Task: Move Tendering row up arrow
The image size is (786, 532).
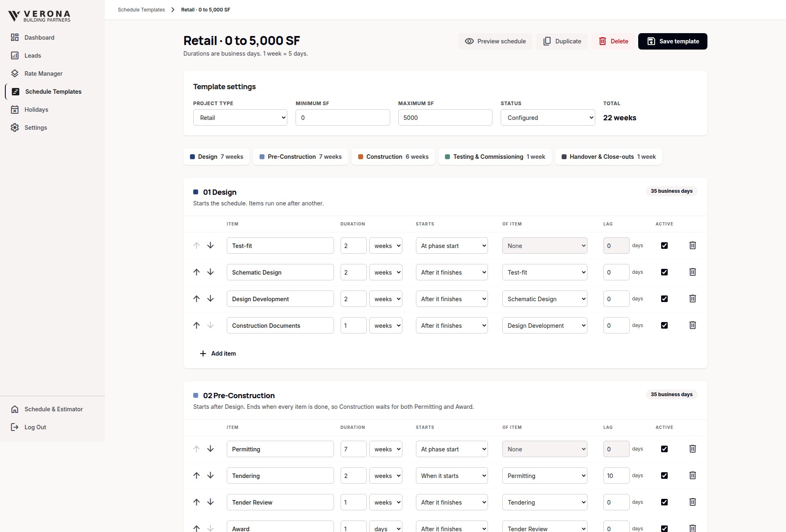Action: (x=196, y=476)
